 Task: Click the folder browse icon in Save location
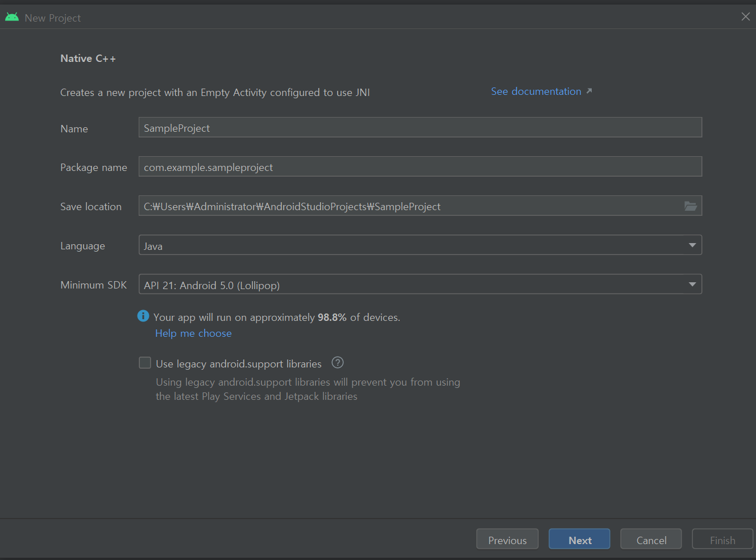click(690, 206)
